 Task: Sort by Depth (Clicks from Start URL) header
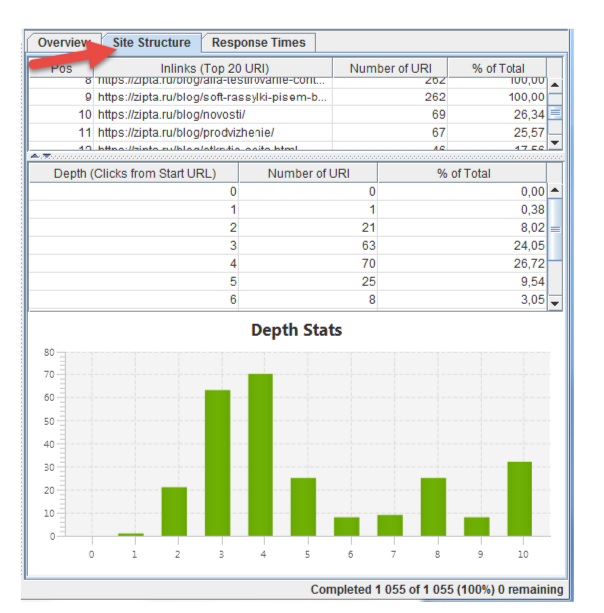tap(134, 174)
